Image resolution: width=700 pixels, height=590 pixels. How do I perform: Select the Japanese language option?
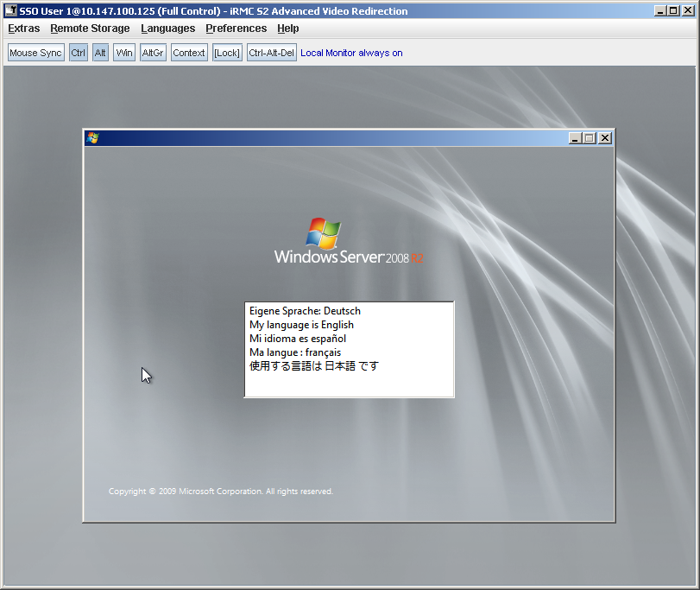349,366
